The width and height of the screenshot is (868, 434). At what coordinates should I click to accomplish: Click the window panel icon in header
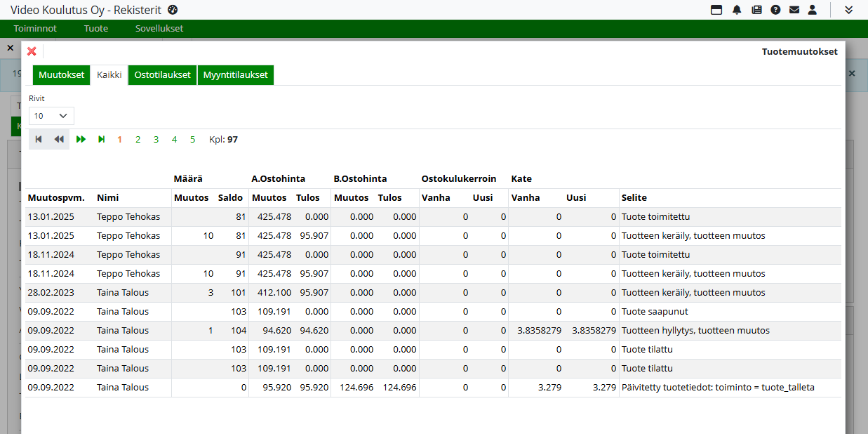[x=716, y=10]
